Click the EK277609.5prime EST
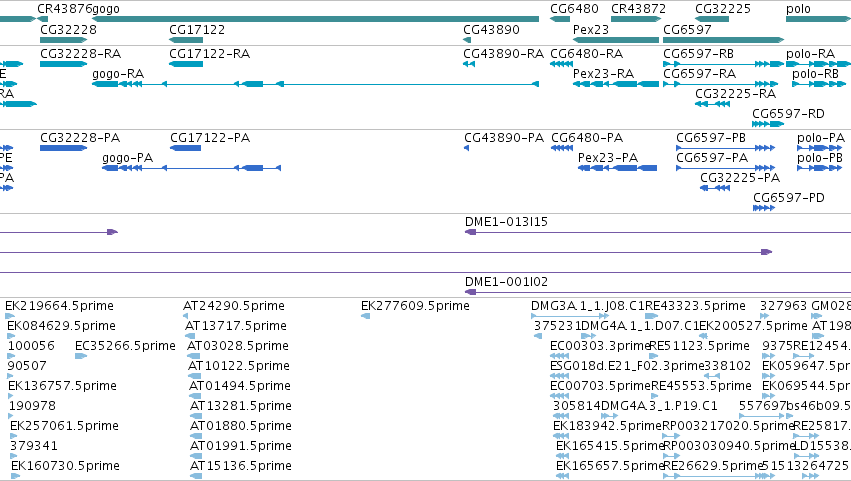 coord(365,315)
